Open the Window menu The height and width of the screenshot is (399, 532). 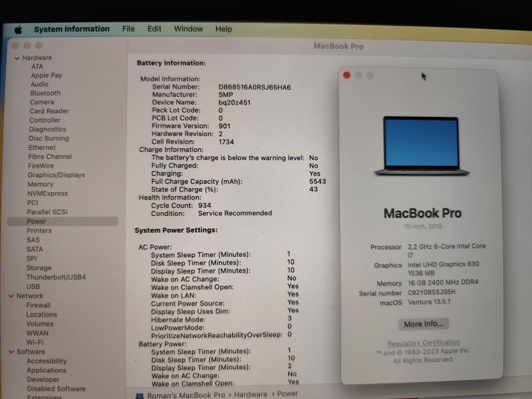point(188,29)
